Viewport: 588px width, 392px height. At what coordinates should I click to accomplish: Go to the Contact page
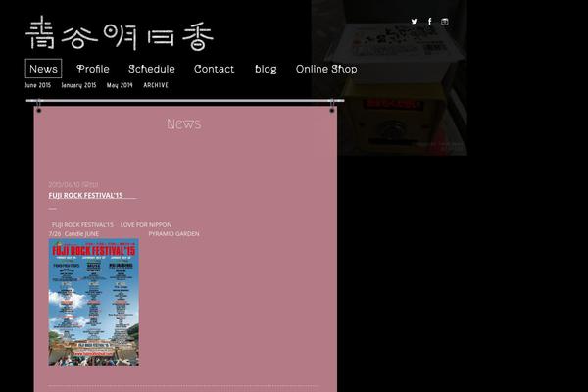click(214, 69)
